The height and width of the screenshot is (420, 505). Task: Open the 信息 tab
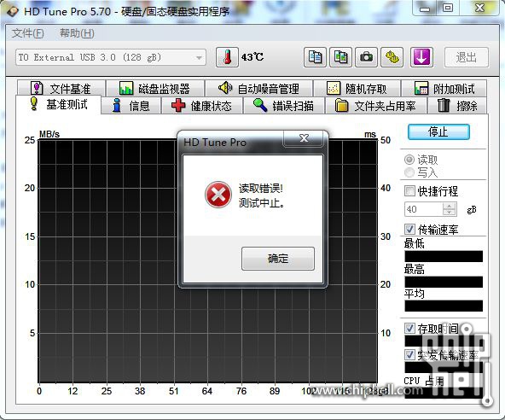pyautogui.click(x=131, y=105)
